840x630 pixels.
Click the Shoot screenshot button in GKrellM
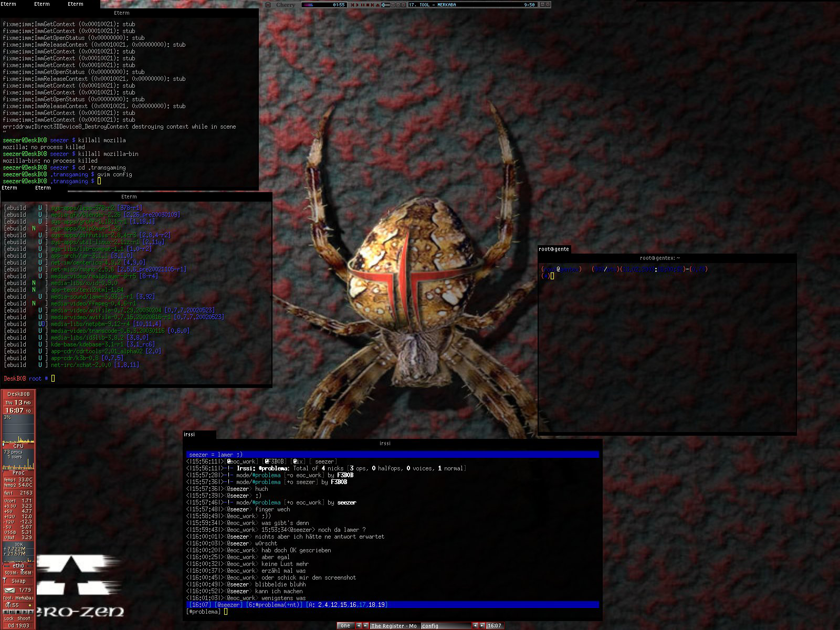(24, 618)
